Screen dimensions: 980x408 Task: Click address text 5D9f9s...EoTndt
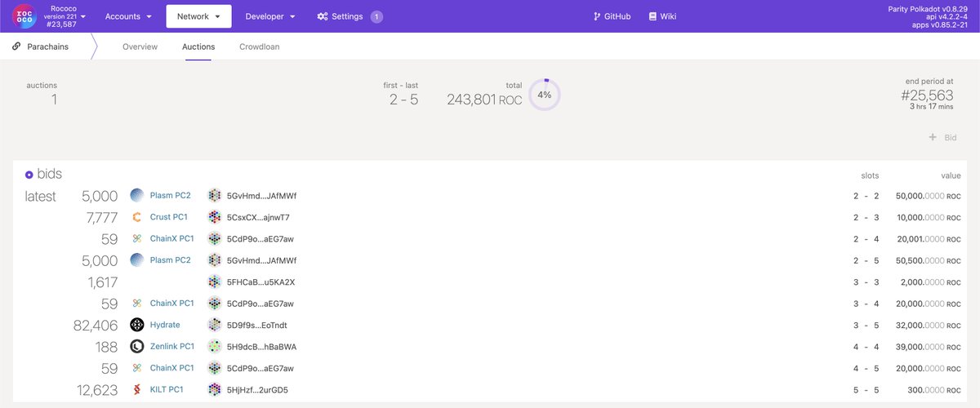pos(256,325)
